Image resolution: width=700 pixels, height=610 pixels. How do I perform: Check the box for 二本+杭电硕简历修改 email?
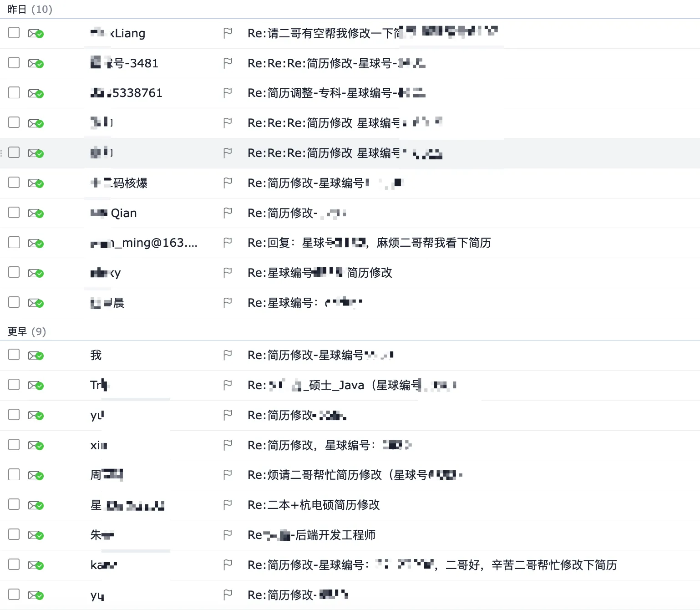click(14, 504)
